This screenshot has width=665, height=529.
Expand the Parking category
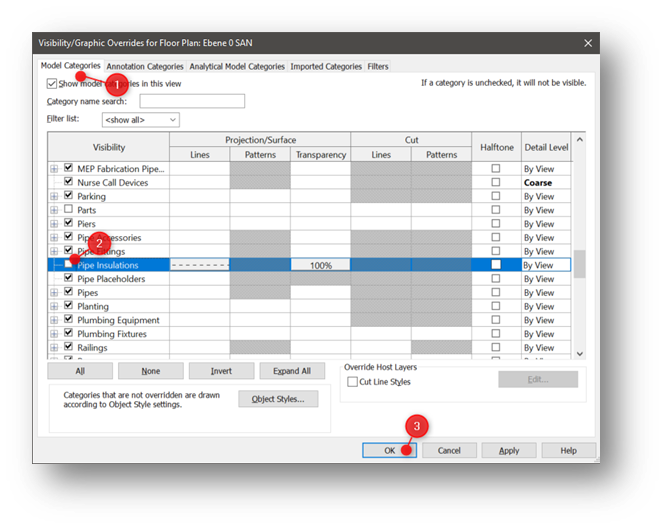tap(54, 196)
